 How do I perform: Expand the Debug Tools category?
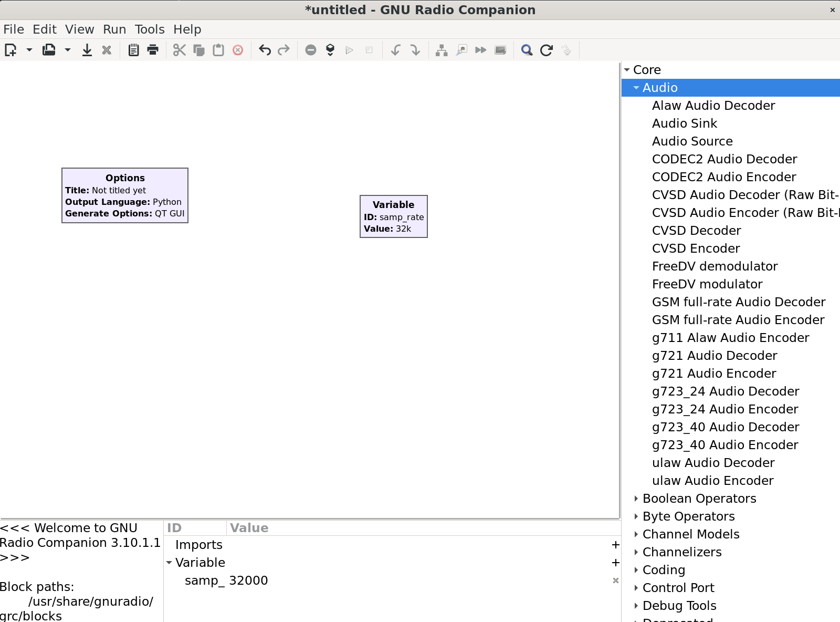click(636, 606)
